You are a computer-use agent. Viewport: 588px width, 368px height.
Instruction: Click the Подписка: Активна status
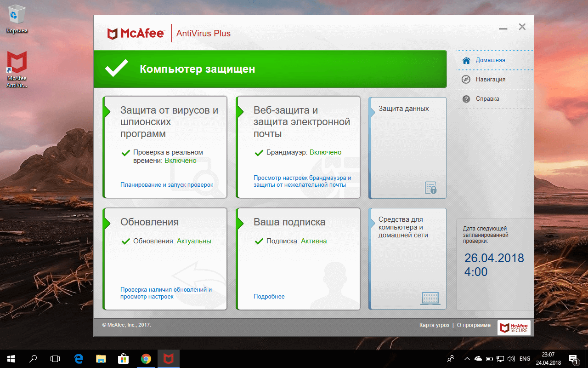(291, 241)
